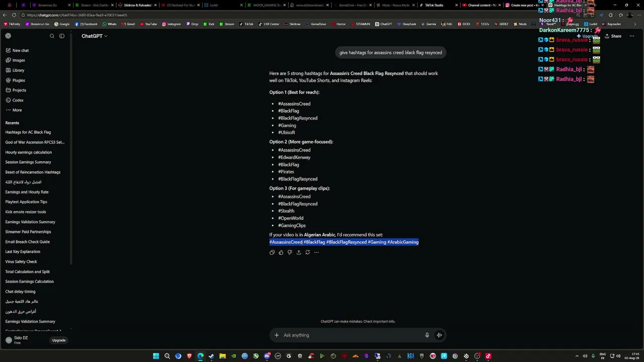The width and height of the screenshot is (644, 362).
Task: Open more actions ellipsis under the response
Action: pos(316,252)
